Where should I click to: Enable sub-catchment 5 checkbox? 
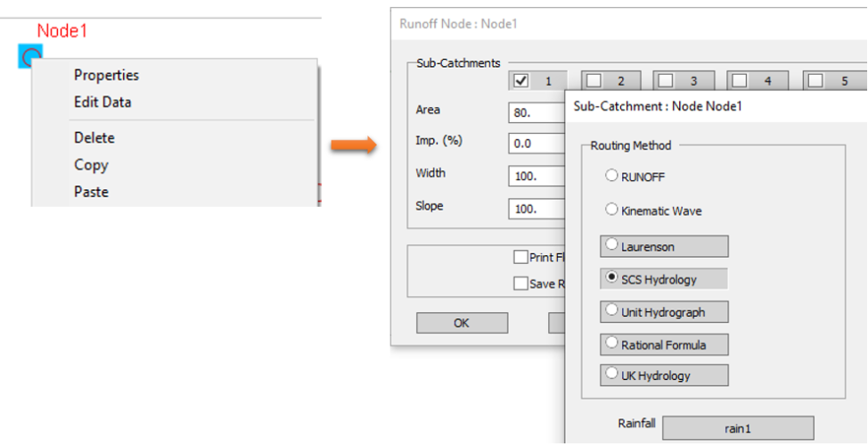[815, 81]
